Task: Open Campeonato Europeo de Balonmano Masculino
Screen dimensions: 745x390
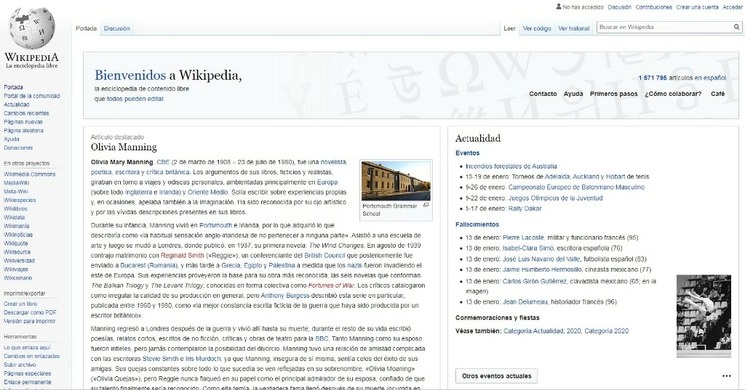Action: 576,187
